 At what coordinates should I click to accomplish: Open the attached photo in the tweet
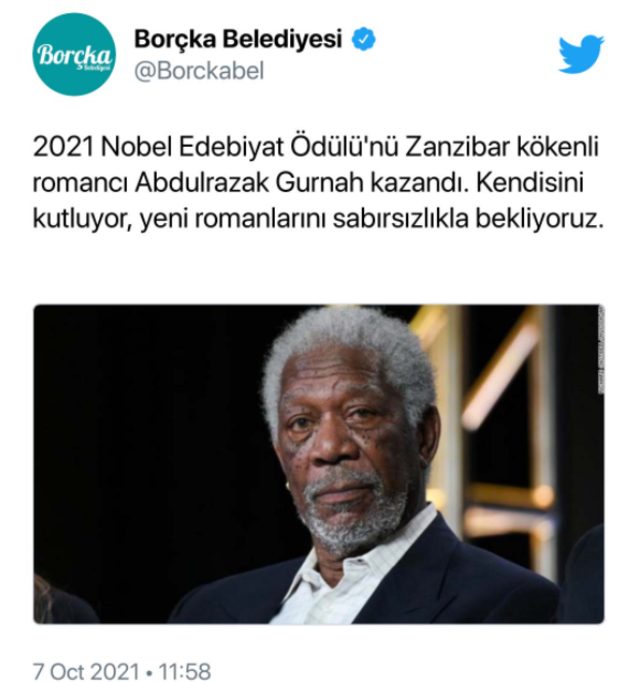pyautogui.click(x=319, y=464)
